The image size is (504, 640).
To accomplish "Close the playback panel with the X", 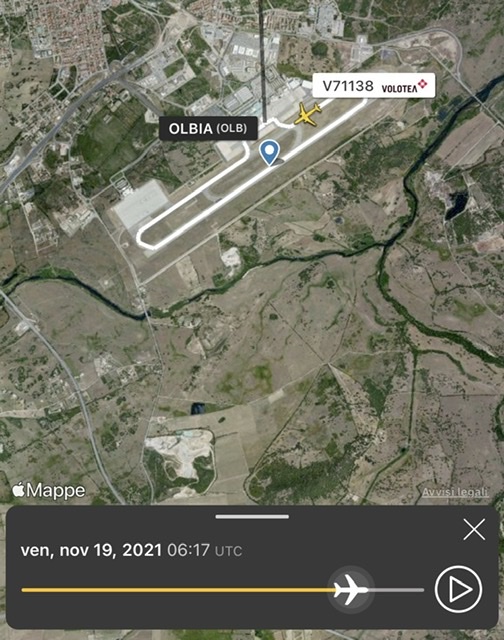I will pyautogui.click(x=474, y=529).
